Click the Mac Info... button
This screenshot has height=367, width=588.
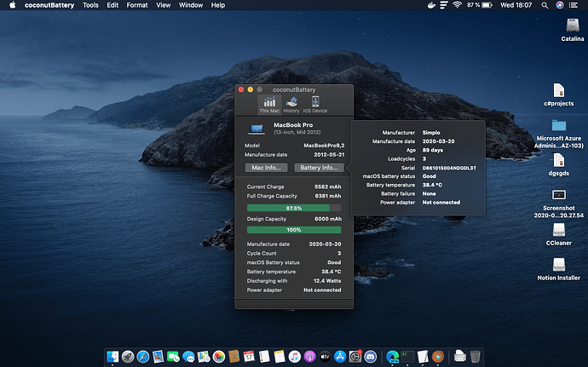[x=266, y=168]
